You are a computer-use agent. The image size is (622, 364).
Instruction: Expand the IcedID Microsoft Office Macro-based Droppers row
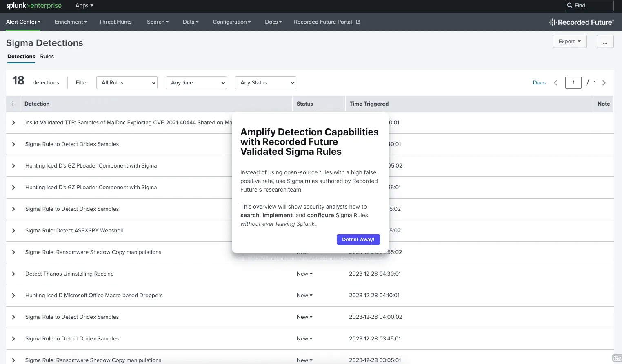coord(13,296)
